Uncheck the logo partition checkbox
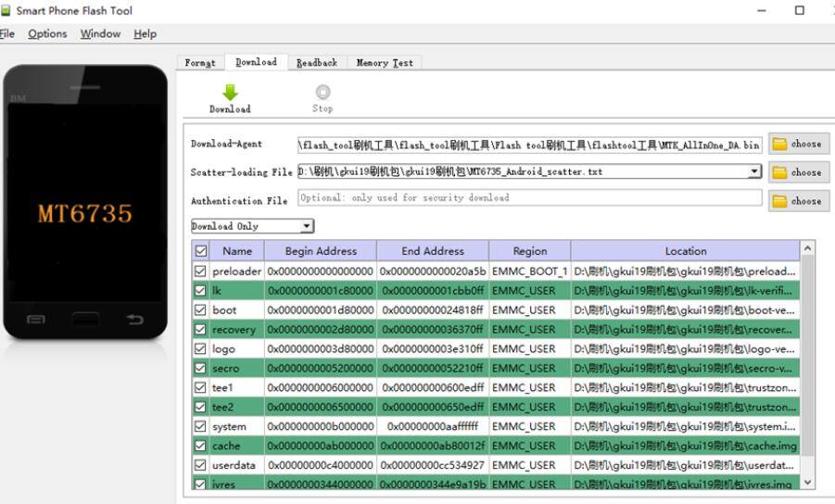Screen dimensions: 835x504 (200, 348)
